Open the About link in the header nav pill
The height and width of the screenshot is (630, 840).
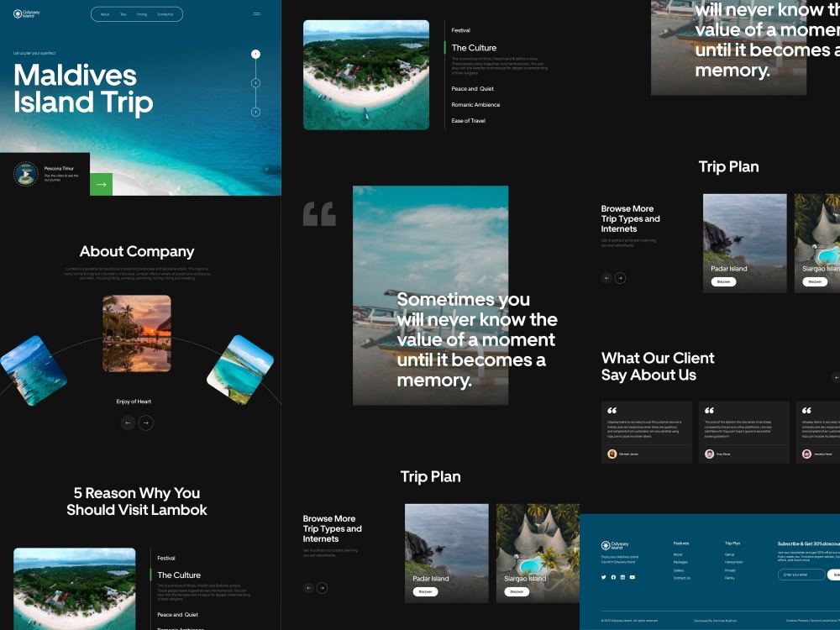click(x=105, y=14)
